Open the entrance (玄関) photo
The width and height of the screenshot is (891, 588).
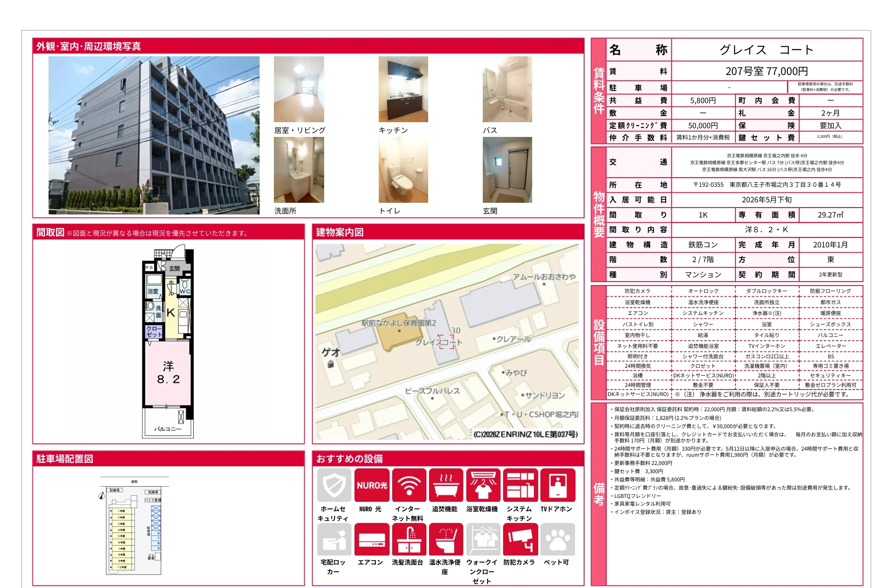[507, 170]
